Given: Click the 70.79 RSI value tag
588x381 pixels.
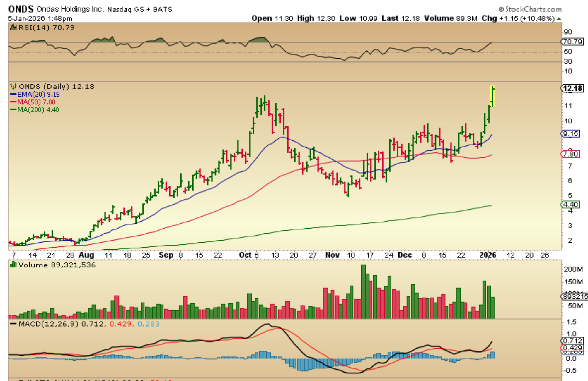Looking at the screenshot, I should 572,42.
